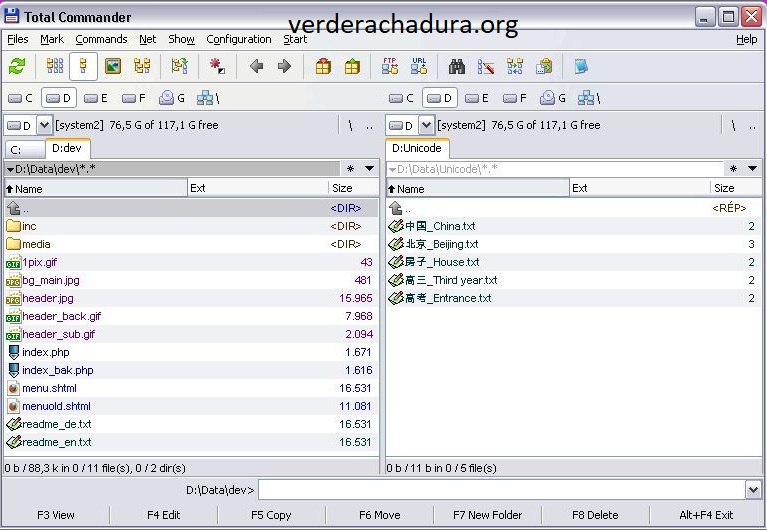Select drive C in left drive bar
The width and height of the screenshot is (767, 532).
(21, 98)
